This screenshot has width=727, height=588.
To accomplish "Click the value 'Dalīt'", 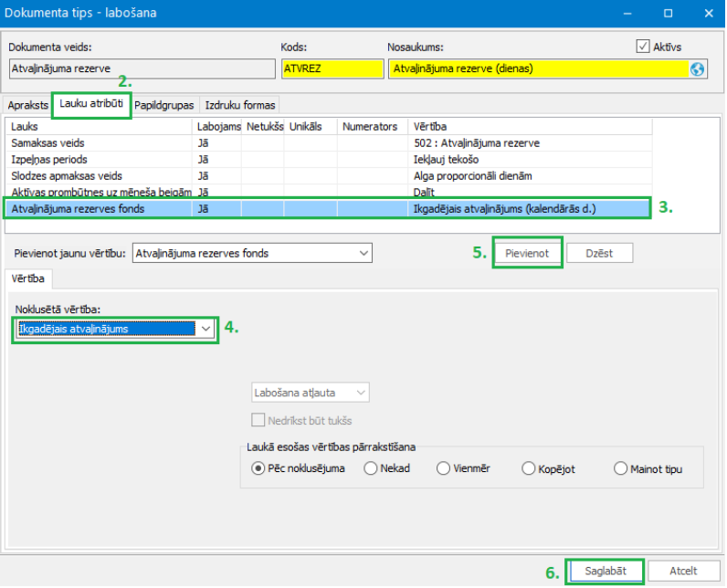I will coord(424,192).
